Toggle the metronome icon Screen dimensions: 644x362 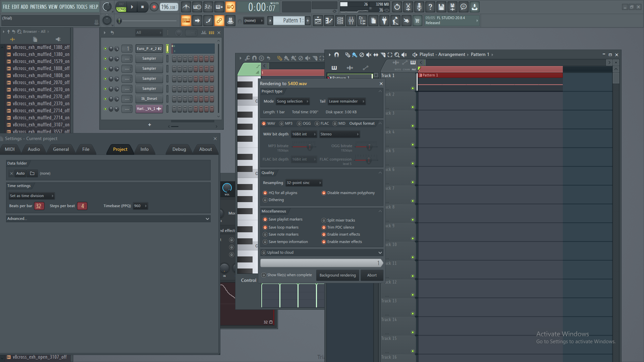click(186, 7)
